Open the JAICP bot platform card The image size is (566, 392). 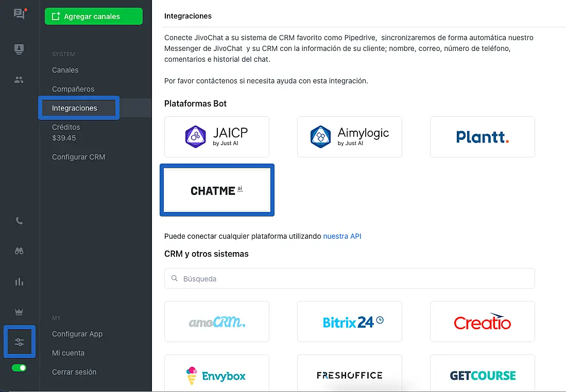pyautogui.click(x=216, y=136)
